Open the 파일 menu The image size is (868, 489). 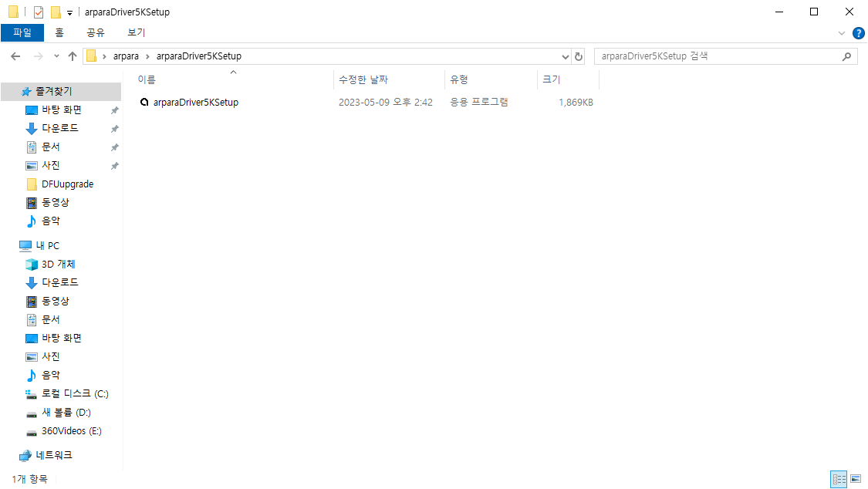click(x=23, y=32)
